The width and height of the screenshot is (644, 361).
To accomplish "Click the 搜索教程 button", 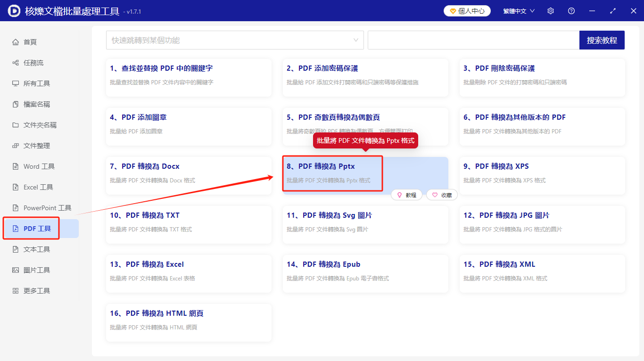I will pyautogui.click(x=602, y=40).
